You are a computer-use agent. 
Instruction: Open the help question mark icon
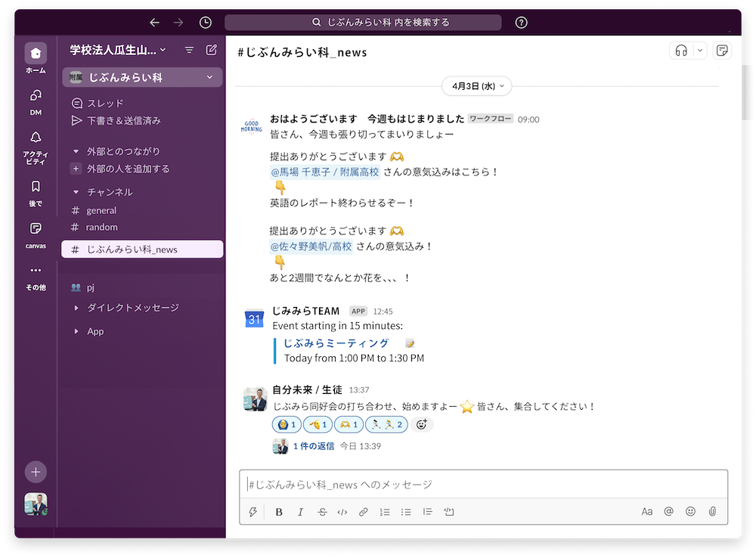(x=521, y=22)
